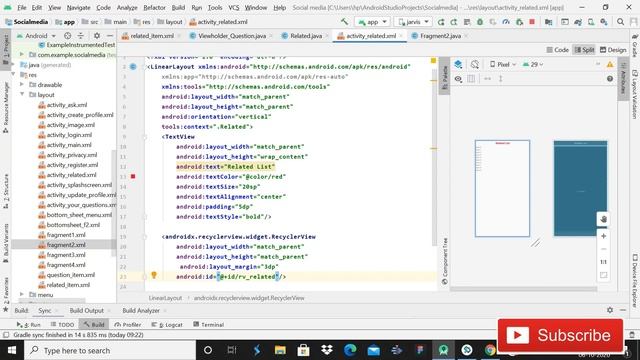
Task: Hide the Project panel with minus icon
Action: [x=109, y=36]
